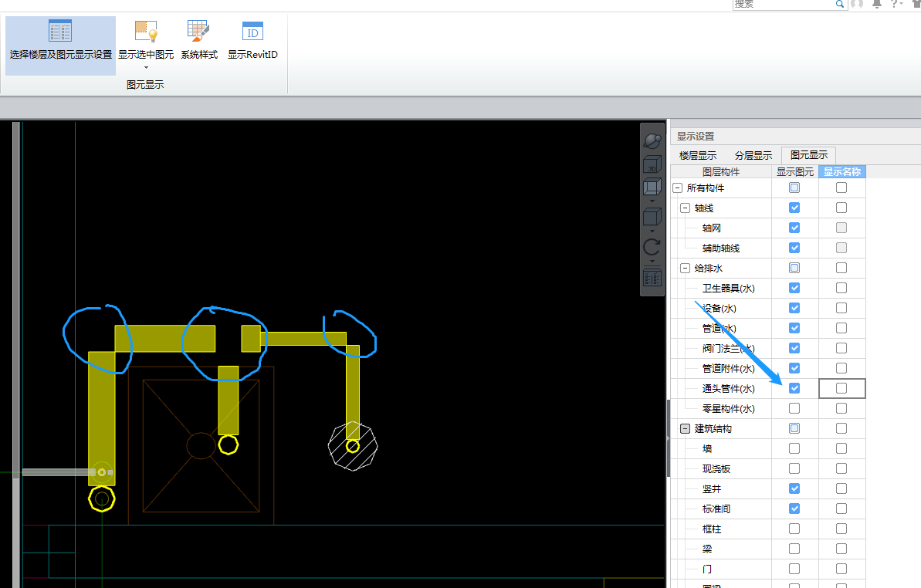Screen dimensions: 921x588
Task: Uncheck 显示图元 for 标准间
Action: point(794,509)
